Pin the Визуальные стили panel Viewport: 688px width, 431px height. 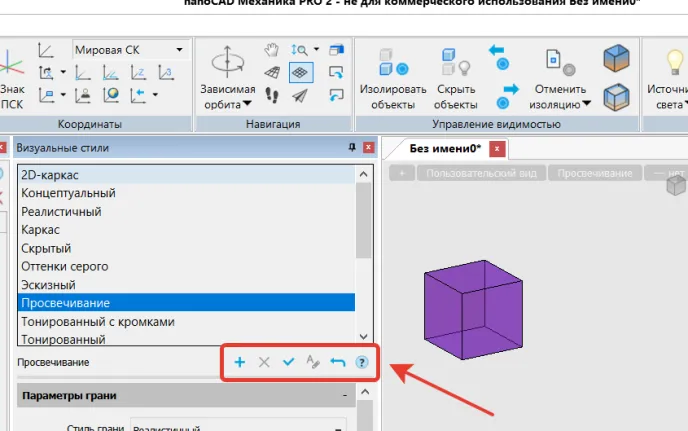coord(351,148)
